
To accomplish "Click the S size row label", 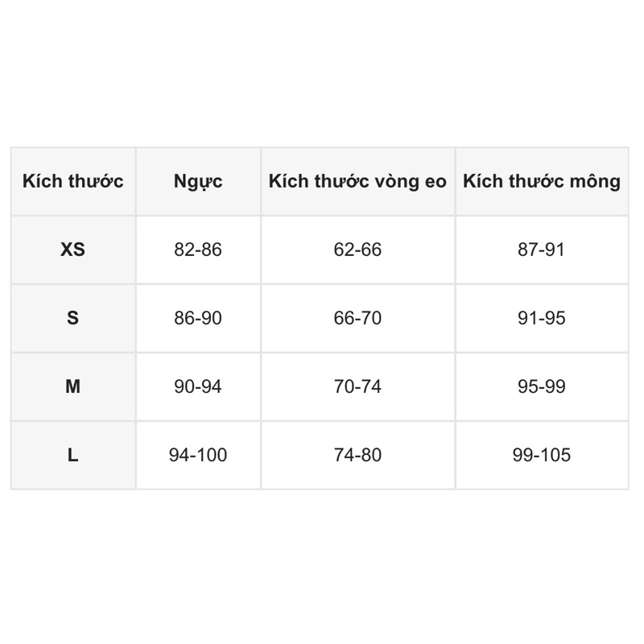I will pyautogui.click(x=73, y=318).
